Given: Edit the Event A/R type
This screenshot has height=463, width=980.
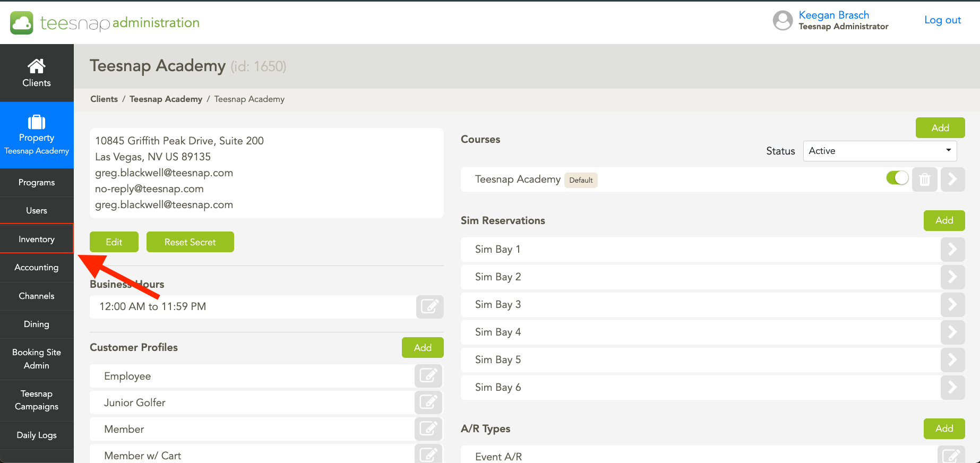Looking at the screenshot, I should click(951, 456).
